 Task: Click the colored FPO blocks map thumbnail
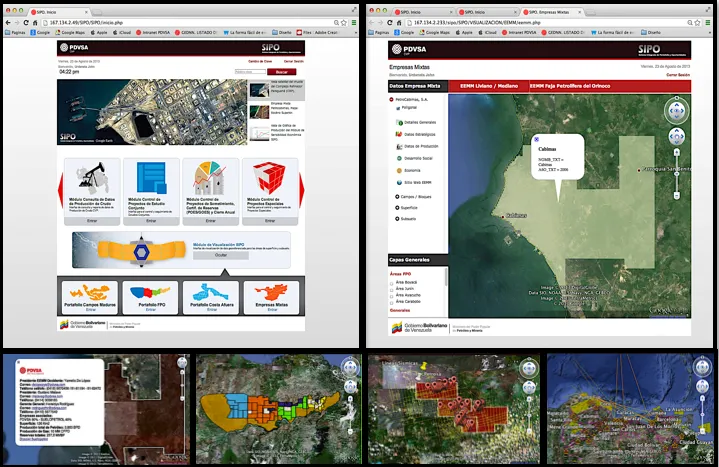coord(278,409)
